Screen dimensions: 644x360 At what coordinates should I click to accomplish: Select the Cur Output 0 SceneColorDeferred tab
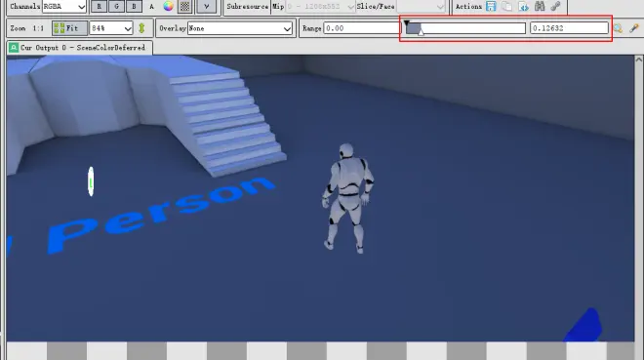click(80, 48)
